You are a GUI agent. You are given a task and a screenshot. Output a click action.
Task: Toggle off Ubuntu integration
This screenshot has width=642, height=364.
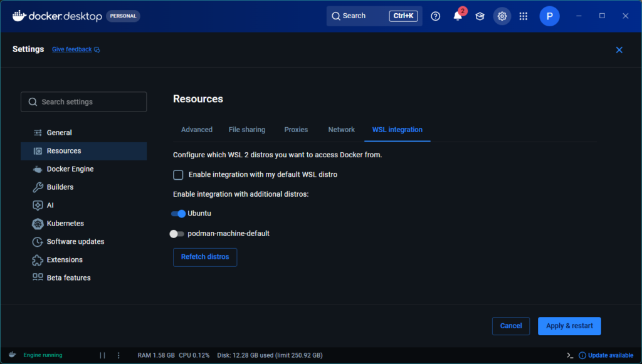click(178, 214)
